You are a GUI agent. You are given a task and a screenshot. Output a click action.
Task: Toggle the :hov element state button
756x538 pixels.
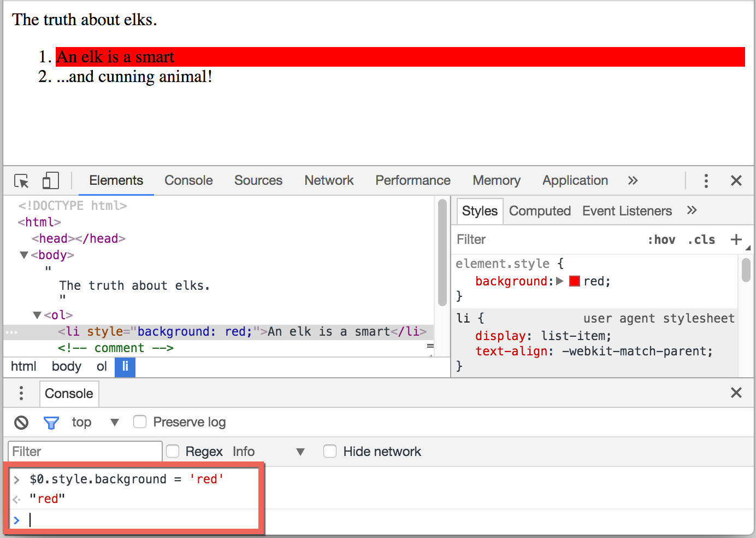661,239
